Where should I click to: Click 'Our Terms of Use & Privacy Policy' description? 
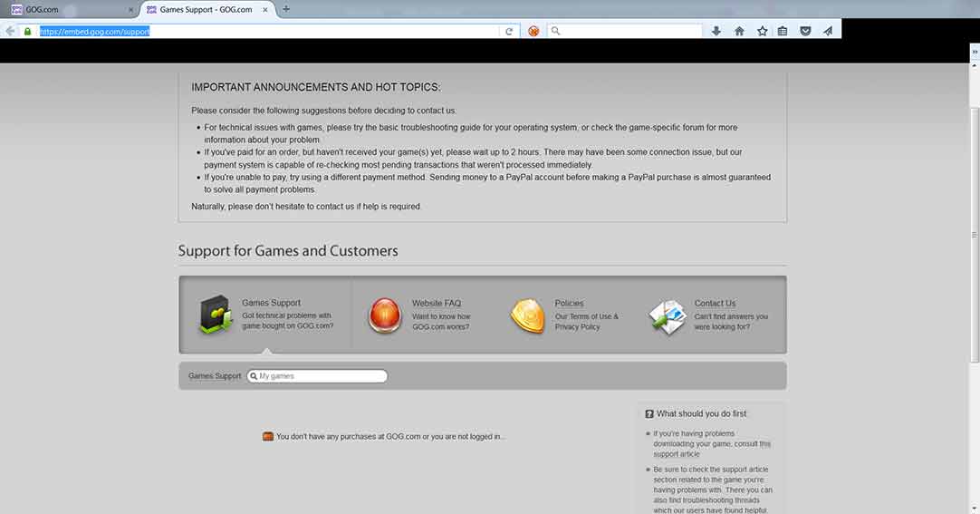[x=586, y=322]
